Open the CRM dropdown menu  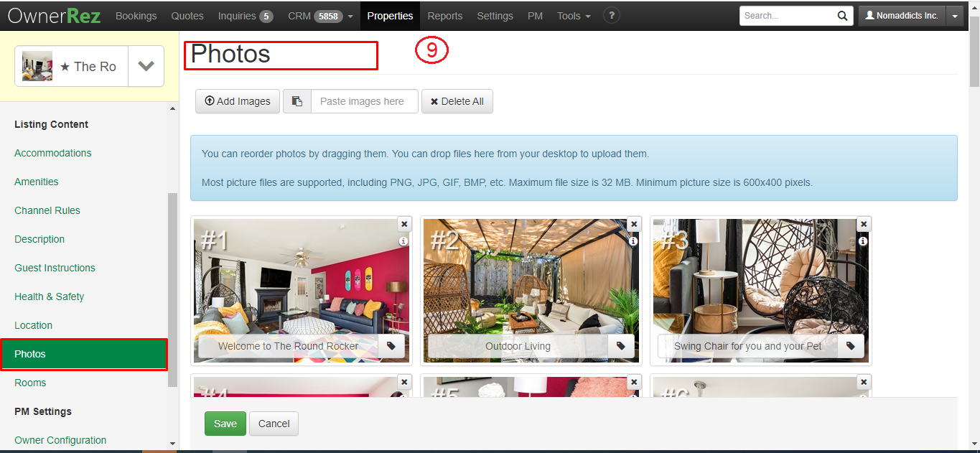tap(320, 16)
